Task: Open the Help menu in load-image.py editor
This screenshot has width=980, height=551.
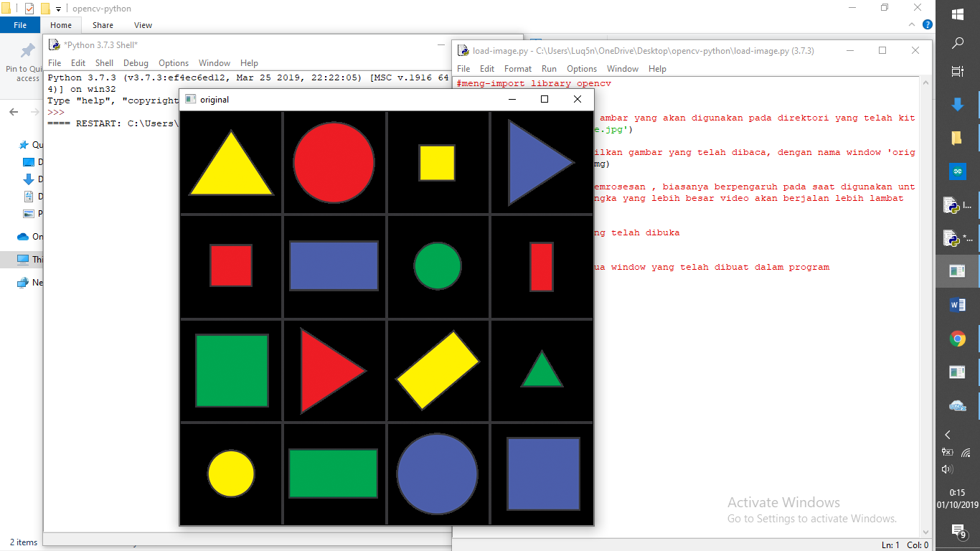Action: [657, 69]
